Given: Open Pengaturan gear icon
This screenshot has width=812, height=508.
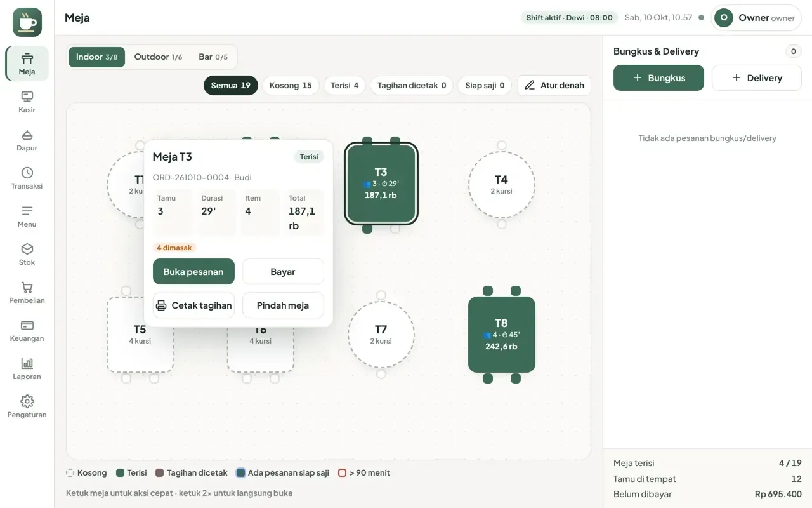Looking at the screenshot, I should (x=27, y=401).
